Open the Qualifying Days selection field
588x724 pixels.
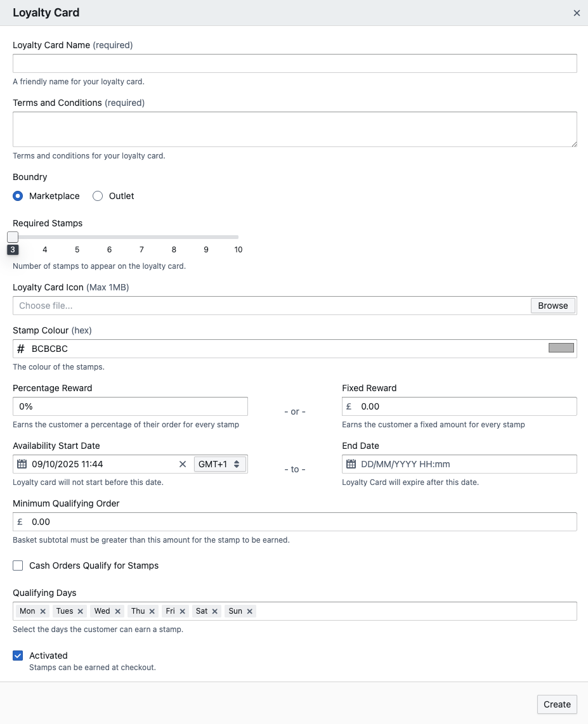412,611
